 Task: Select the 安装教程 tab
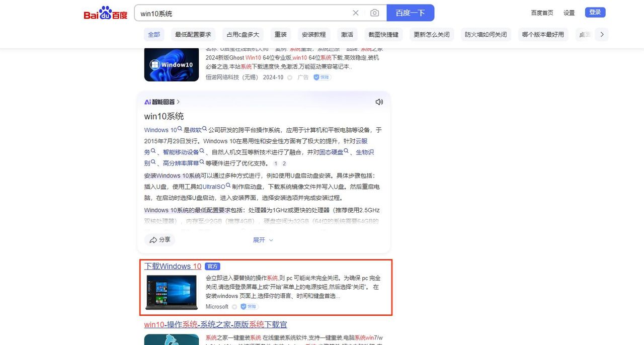tap(313, 35)
